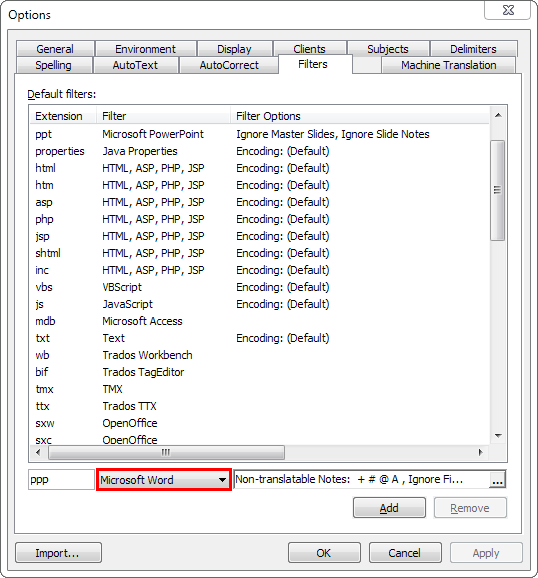Select the html extension row
Image resolution: width=538 pixels, height=578 pixels.
[260, 168]
